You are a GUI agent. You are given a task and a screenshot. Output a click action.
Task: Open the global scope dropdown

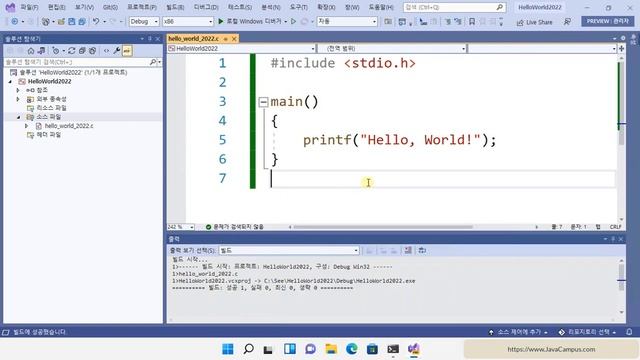(x=392, y=49)
